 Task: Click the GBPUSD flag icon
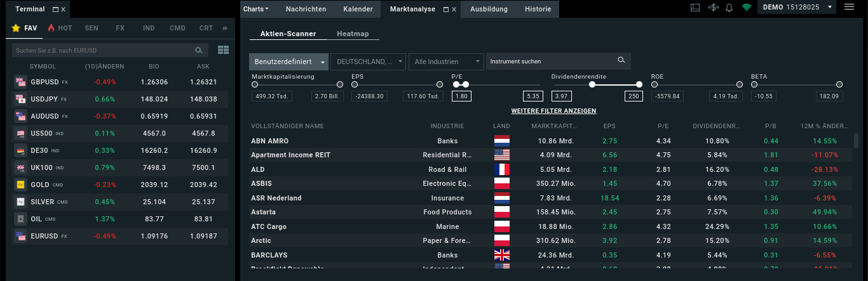tap(20, 82)
